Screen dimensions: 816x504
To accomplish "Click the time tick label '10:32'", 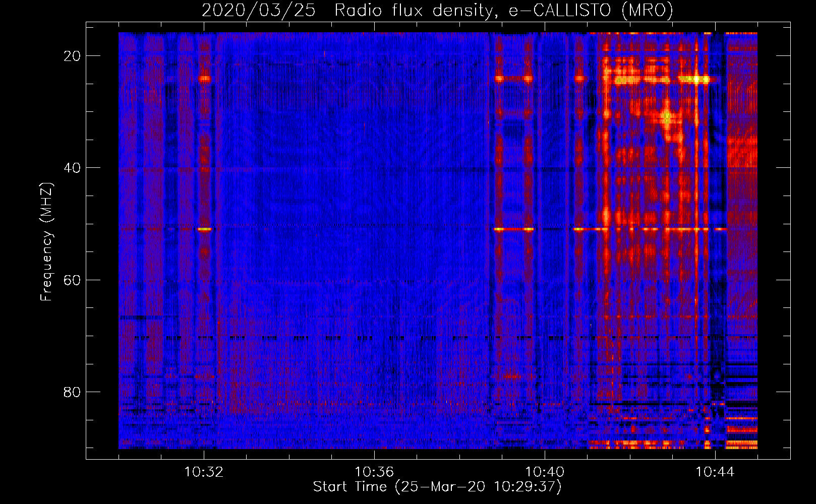I will click(x=204, y=472).
